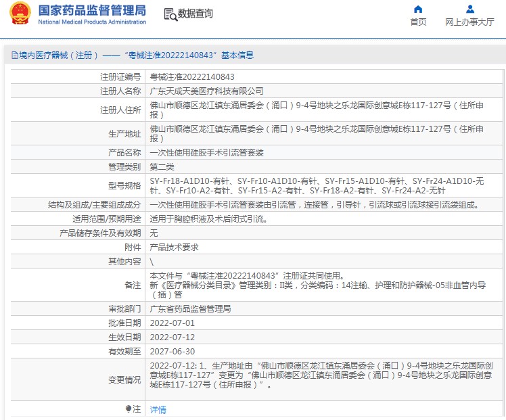This screenshot has height=420, width=506.
Task: Select effective date 2022-07-12
Action: [x=172, y=337]
